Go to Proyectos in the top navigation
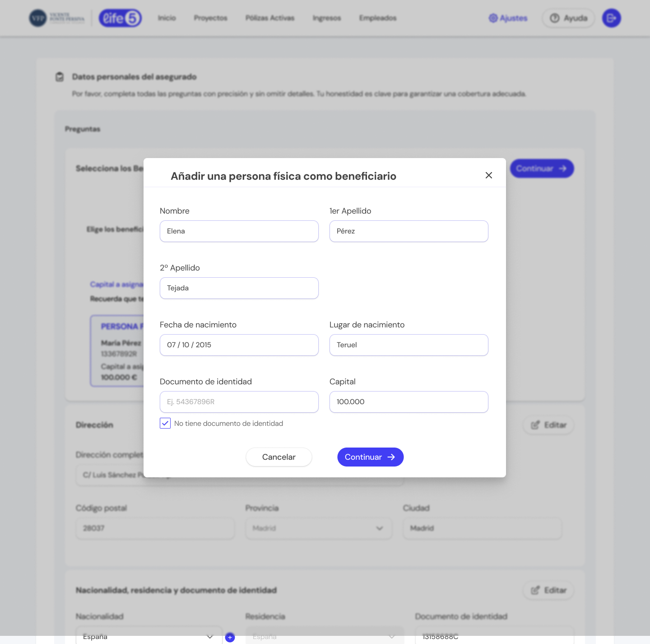 tap(211, 18)
